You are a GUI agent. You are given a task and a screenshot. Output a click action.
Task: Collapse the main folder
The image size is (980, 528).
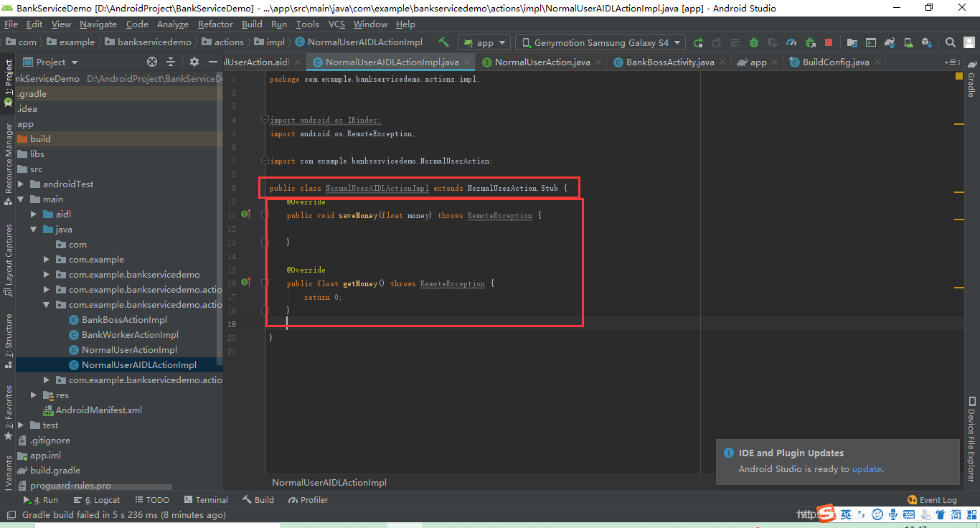21,199
